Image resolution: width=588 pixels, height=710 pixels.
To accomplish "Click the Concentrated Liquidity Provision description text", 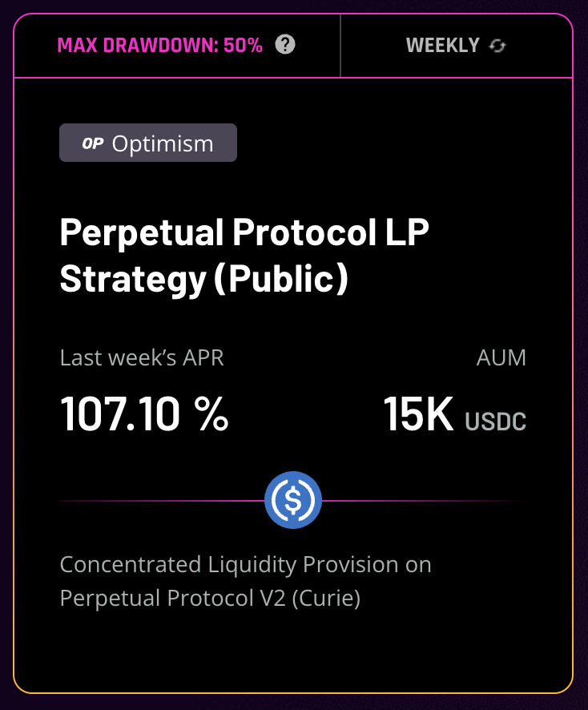I will tap(245, 564).
